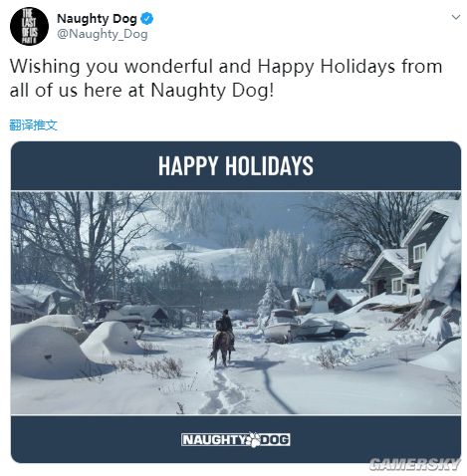Click the word NAUGHTY in the footer logo
The height and width of the screenshot is (476, 467).
(214, 440)
